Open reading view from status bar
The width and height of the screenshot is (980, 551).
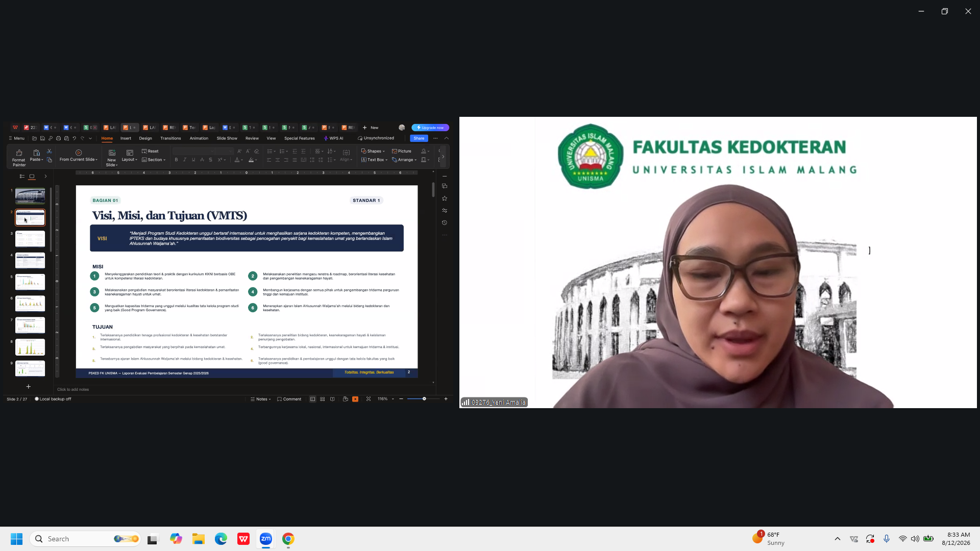click(x=332, y=399)
